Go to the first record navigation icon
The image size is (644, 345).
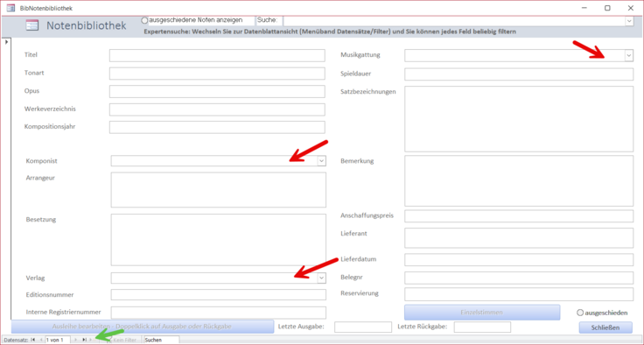pyautogui.click(x=33, y=340)
